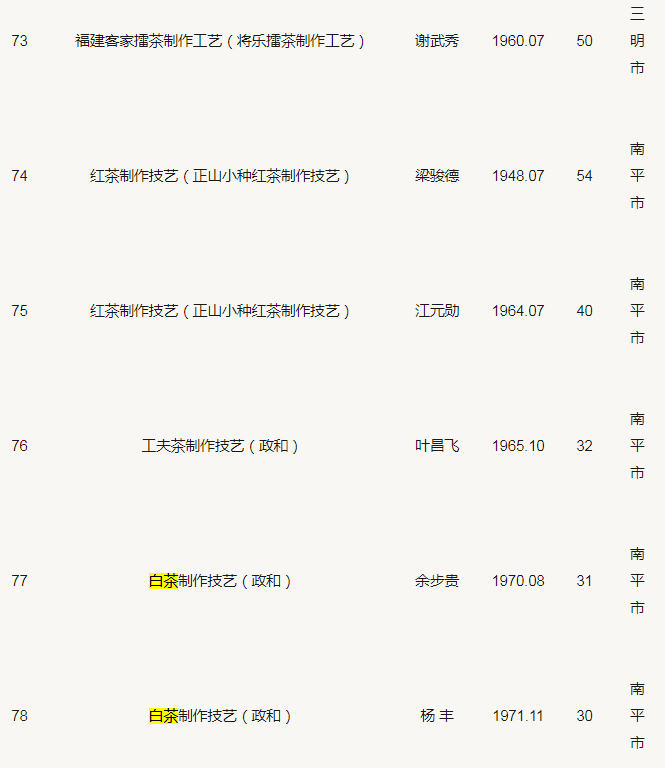Click the value 50 in row 73
The height and width of the screenshot is (768, 665).
584,41
